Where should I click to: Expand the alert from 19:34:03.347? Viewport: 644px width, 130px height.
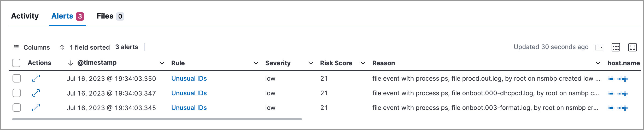pyautogui.click(x=36, y=93)
